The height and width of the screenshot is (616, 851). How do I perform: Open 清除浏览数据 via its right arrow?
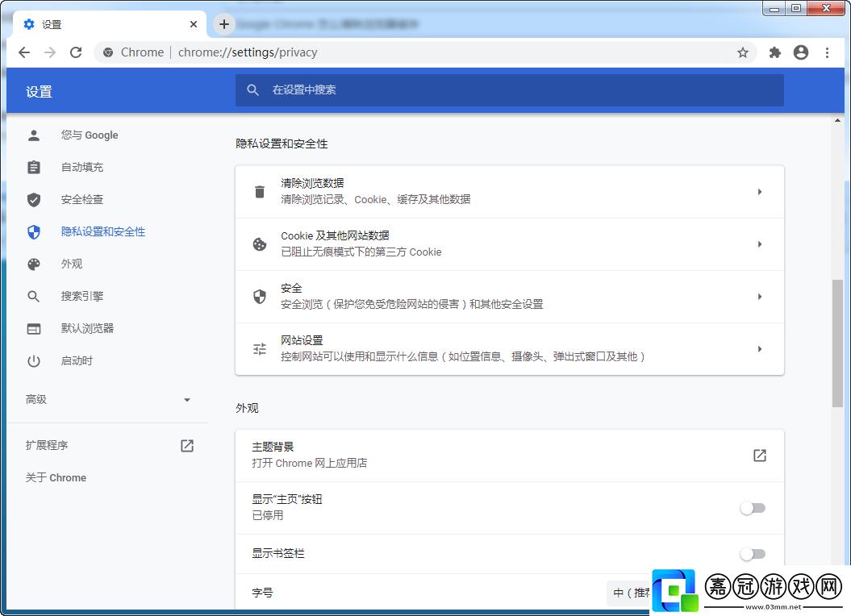(760, 192)
